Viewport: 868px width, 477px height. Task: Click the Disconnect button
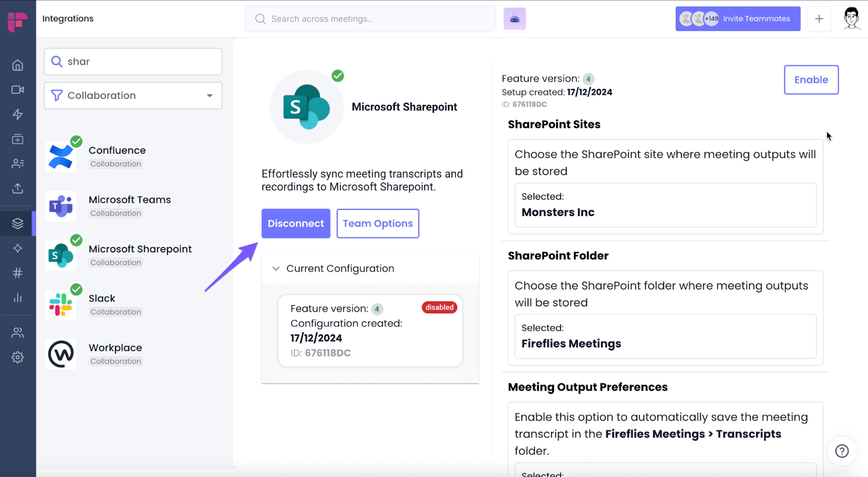coord(296,223)
